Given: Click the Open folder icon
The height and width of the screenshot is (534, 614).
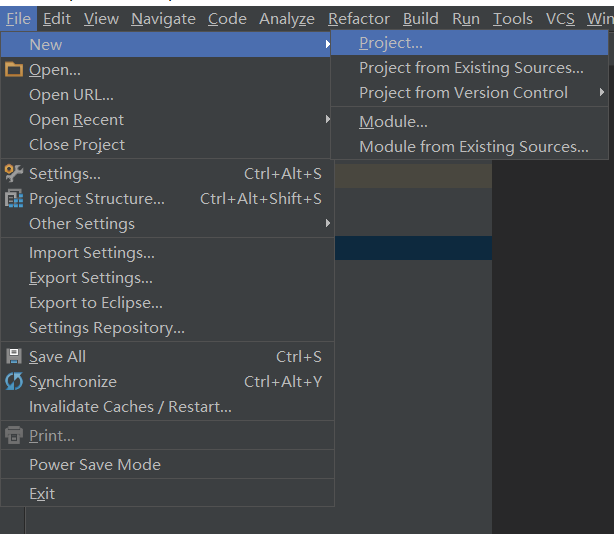Looking at the screenshot, I should coord(14,70).
